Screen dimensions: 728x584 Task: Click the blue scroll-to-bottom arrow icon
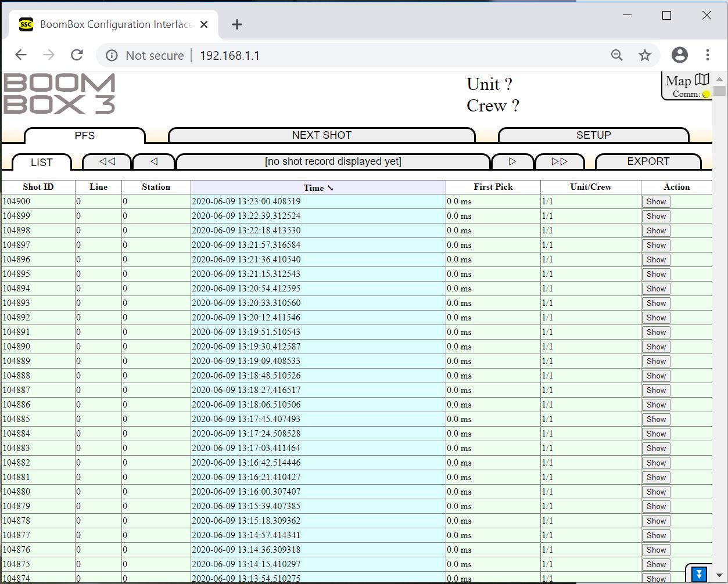point(700,574)
